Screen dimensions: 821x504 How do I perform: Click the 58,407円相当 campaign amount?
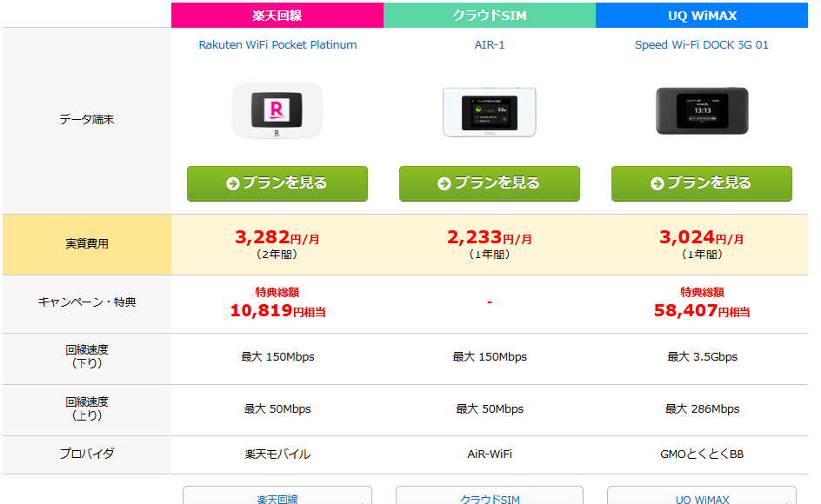pos(702,310)
